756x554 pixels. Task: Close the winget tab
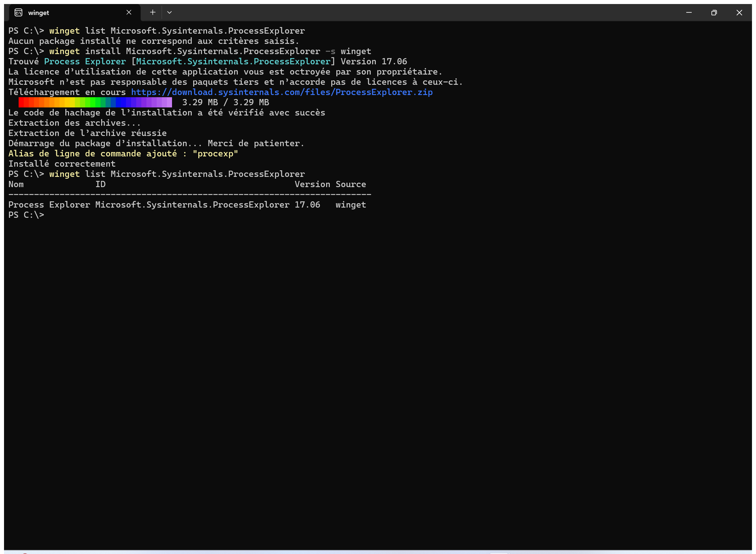129,12
